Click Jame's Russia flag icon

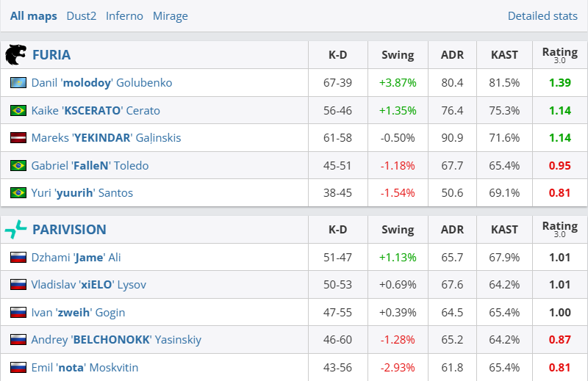point(18,258)
